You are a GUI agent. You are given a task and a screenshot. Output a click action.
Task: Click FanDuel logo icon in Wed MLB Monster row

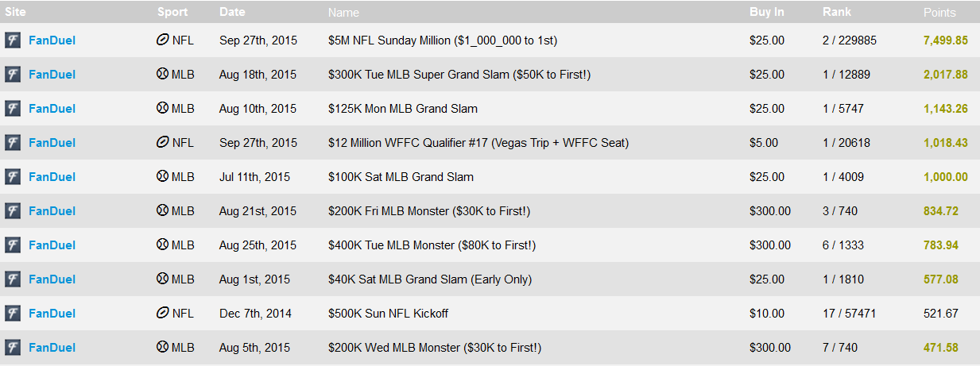12,348
